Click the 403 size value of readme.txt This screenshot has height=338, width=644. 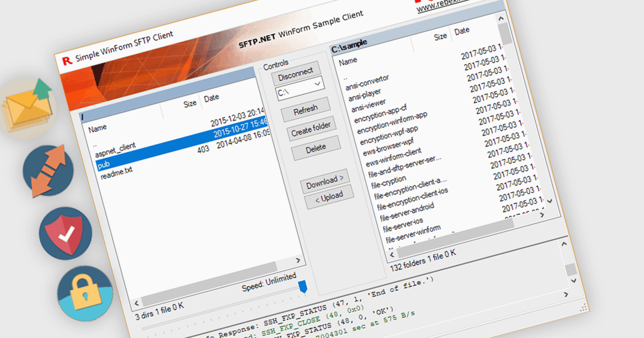coord(203,150)
